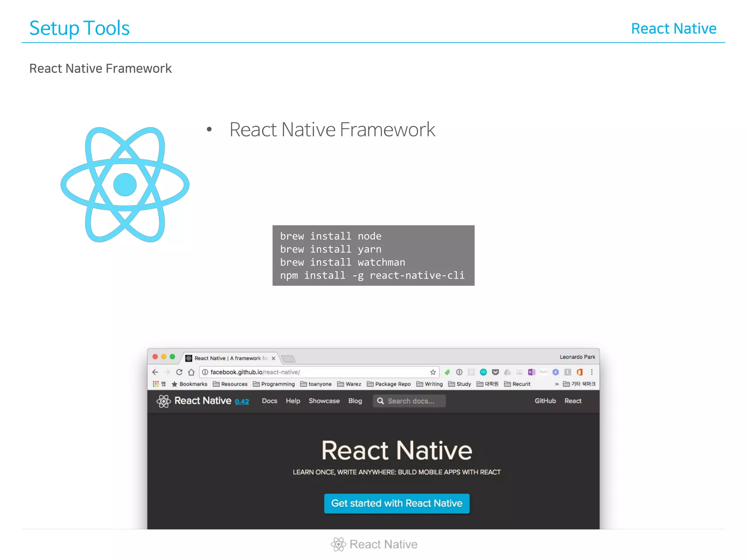Image resolution: width=747 pixels, height=560 pixels.
Task: Open the 기타 북마크 folder
Action: [x=579, y=384]
